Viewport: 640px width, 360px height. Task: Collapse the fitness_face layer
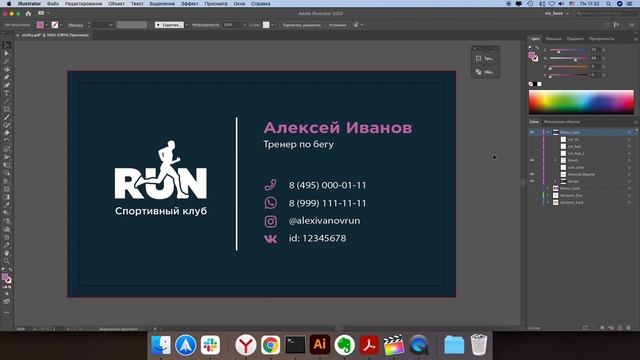click(x=548, y=132)
